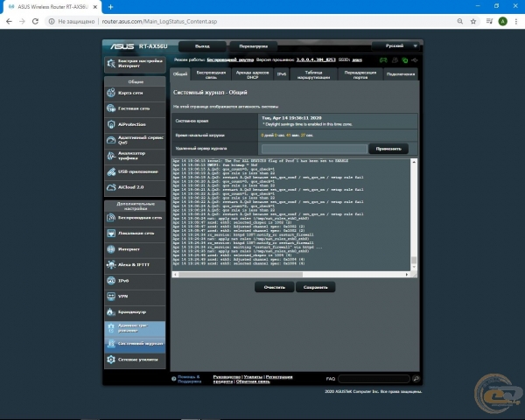Focus the remote log server input field

tap(314, 149)
